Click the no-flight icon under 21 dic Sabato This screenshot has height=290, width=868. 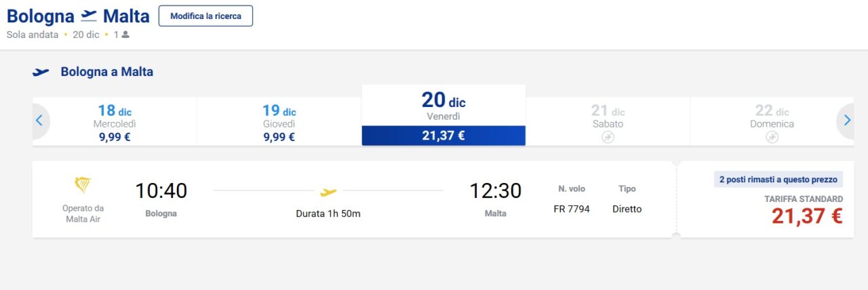pyautogui.click(x=608, y=137)
